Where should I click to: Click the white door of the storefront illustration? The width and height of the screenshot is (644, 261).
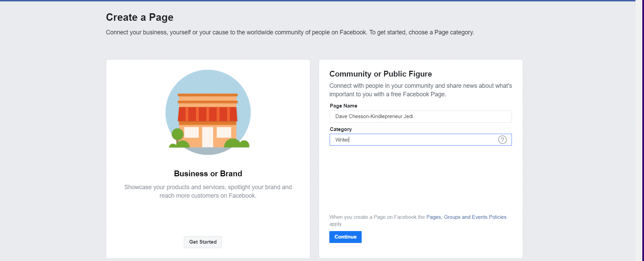(x=207, y=137)
